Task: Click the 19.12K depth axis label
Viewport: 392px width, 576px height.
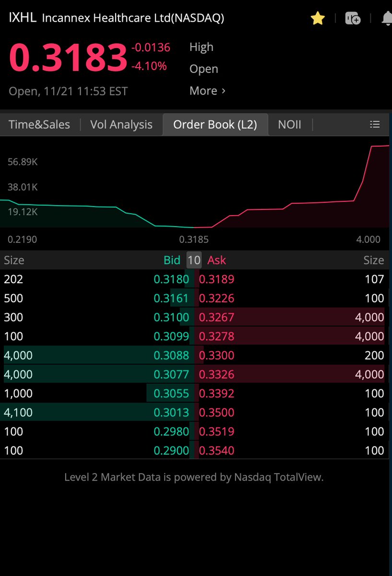Action: tap(23, 212)
